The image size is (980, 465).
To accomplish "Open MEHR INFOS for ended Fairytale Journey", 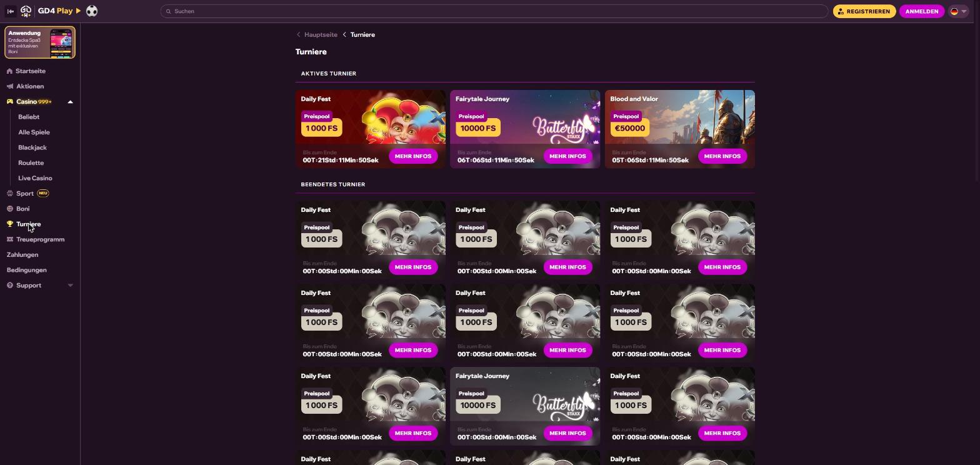I will [567, 433].
